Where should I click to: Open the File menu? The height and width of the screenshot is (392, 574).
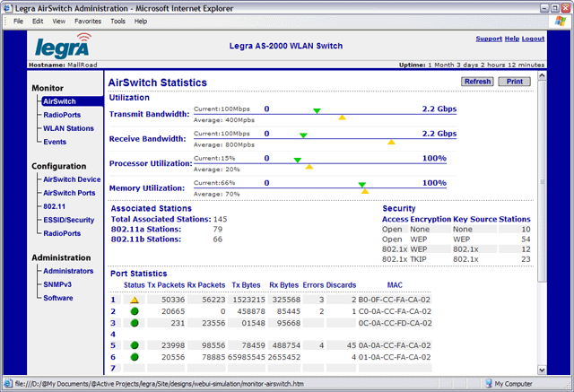click(18, 22)
